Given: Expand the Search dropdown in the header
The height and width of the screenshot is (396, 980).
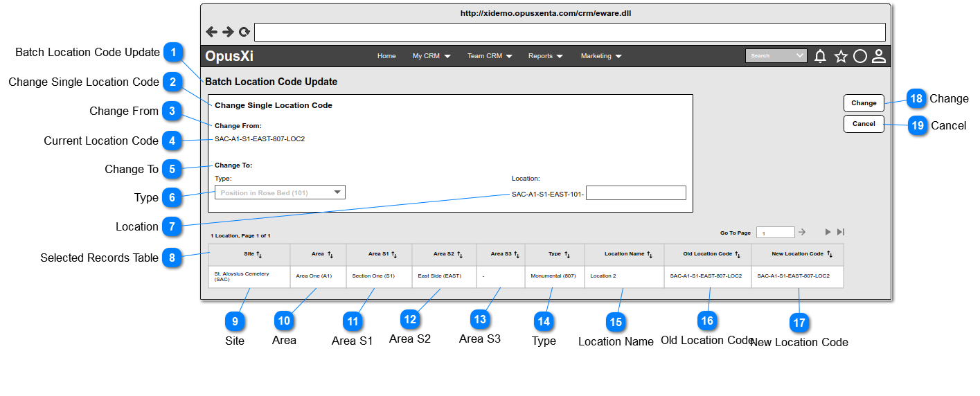Looking at the screenshot, I should point(801,56).
